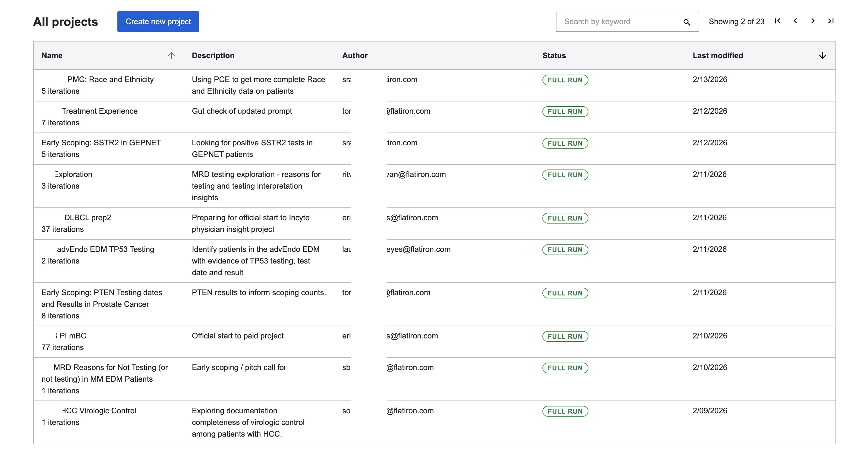Sort projects by the Description column

pos(213,55)
